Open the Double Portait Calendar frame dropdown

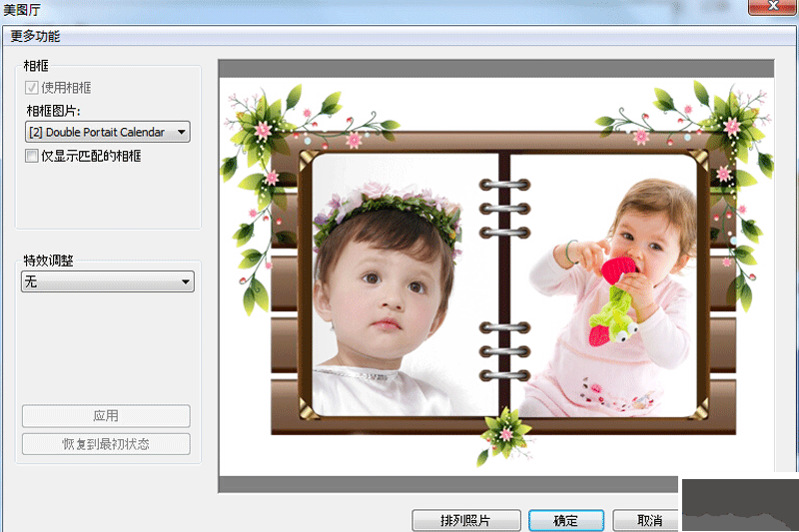click(107, 132)
